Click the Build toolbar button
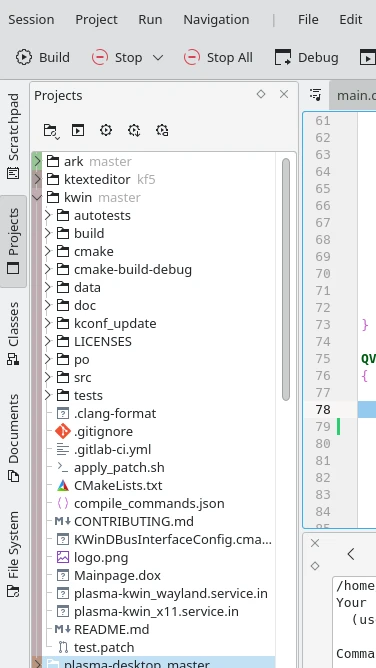 click(43, 58)
